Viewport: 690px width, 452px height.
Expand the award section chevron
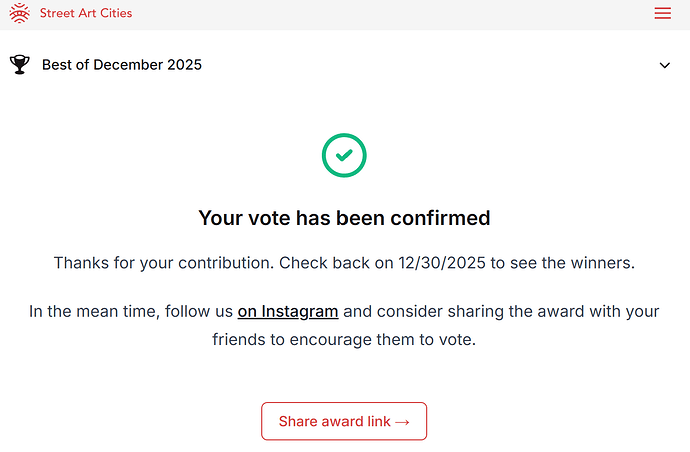[665, 65]
